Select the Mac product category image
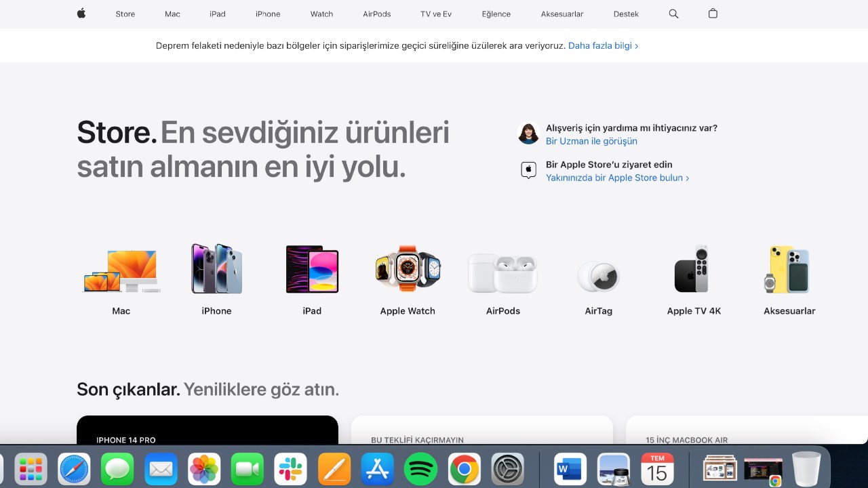868x488 pixels. [121, 270]
